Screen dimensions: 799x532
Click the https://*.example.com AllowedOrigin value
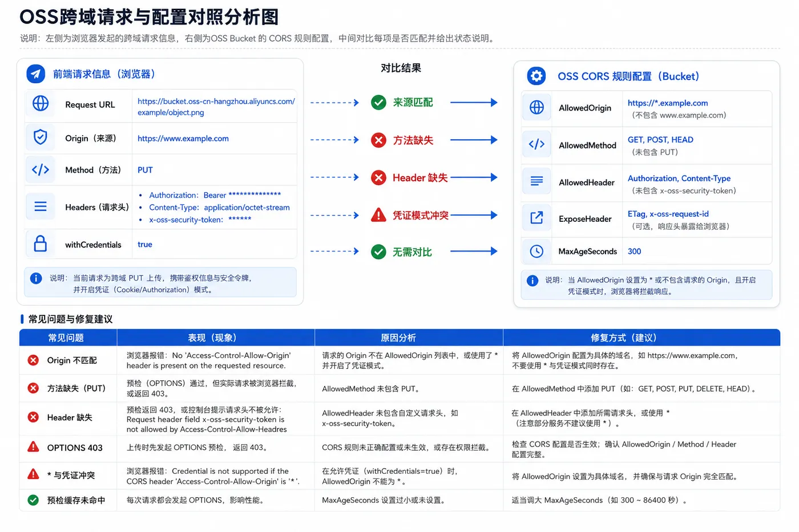click(668, 103)
